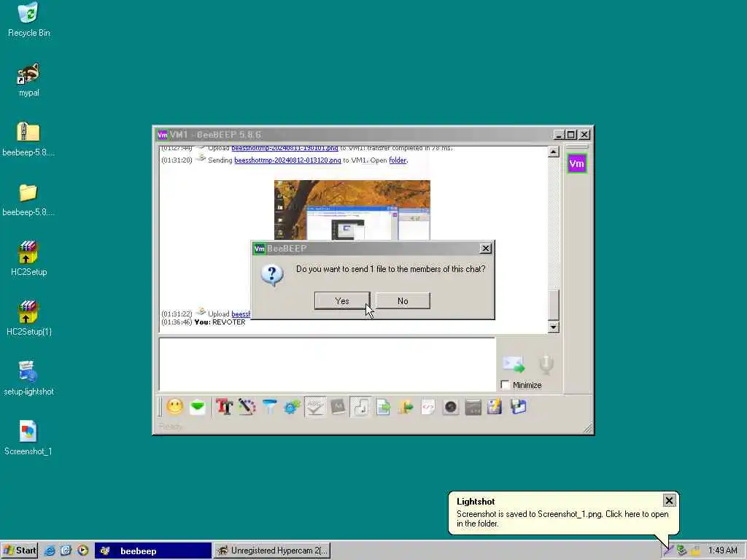The width and height of the screenshot is (747, 560).
Task: Click the message text input box
Action: [x=328, y=365]
